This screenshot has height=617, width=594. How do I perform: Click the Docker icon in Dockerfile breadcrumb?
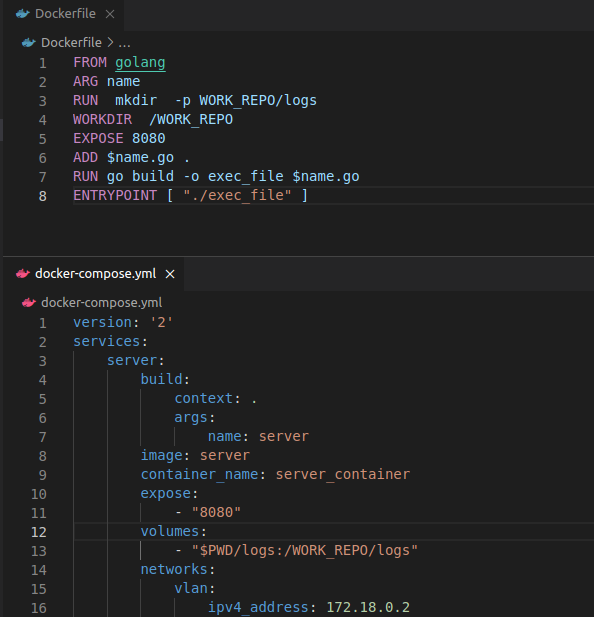29,42
